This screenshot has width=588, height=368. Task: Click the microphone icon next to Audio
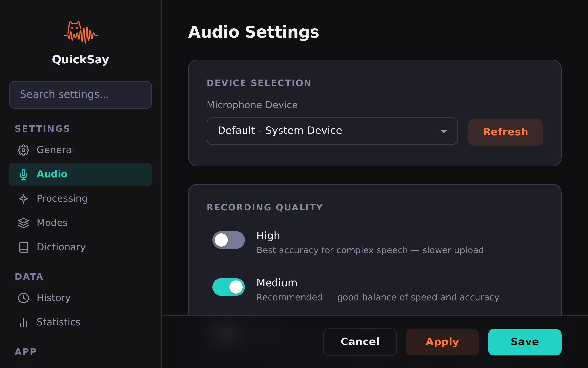24,174
